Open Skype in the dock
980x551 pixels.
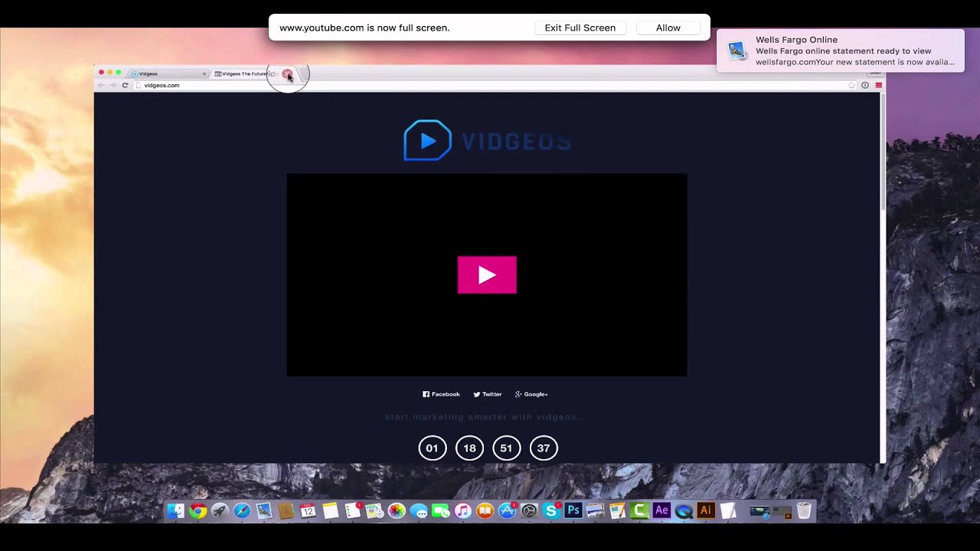pyautogui.click(x=551, y=511)
